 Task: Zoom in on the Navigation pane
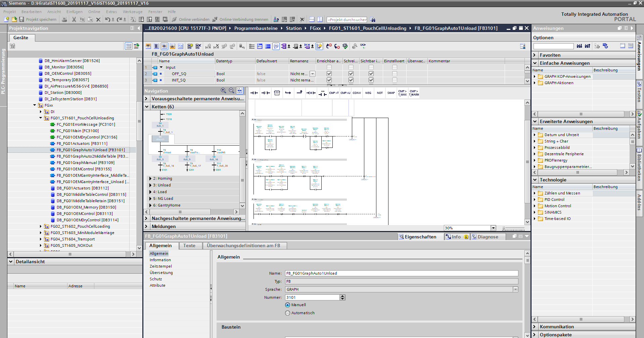click(223, 91)
